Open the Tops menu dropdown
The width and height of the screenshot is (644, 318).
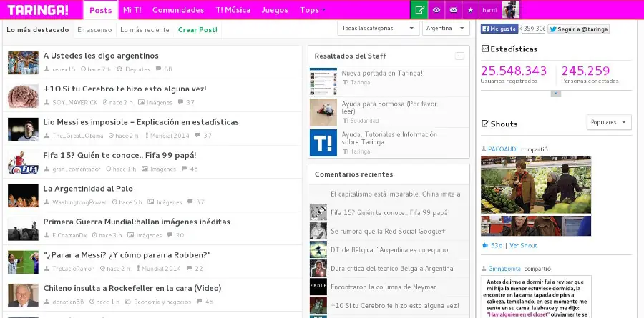(x=313, y=10)
